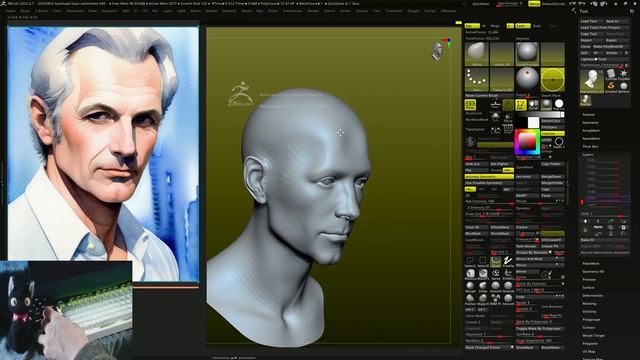Open the Zplugin menu
This screenshot has width=640, height=360.
click(413, 11)
